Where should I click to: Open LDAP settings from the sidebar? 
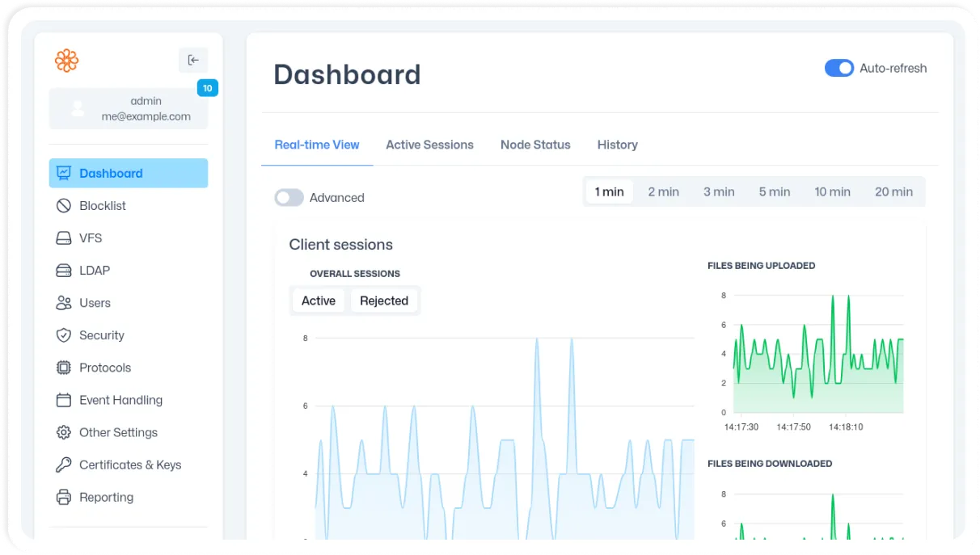pyautogui.click(x=95, y=270)
